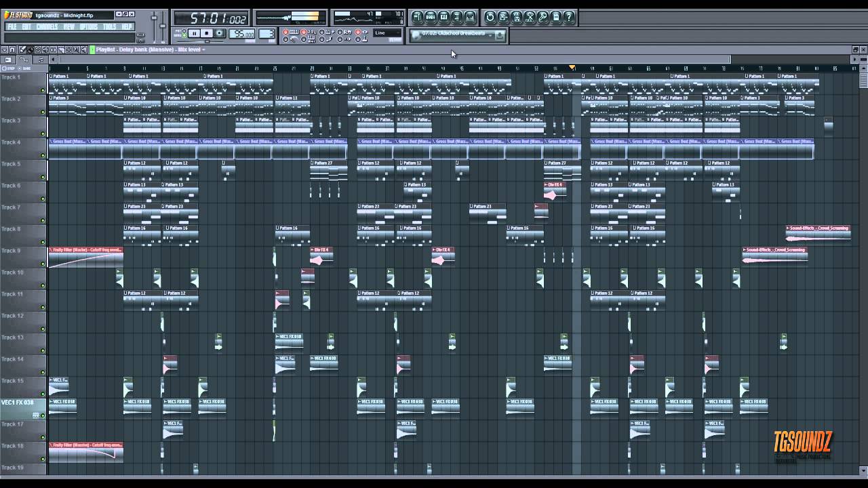Click the floppy disk save icon

[x=503, y=17]
